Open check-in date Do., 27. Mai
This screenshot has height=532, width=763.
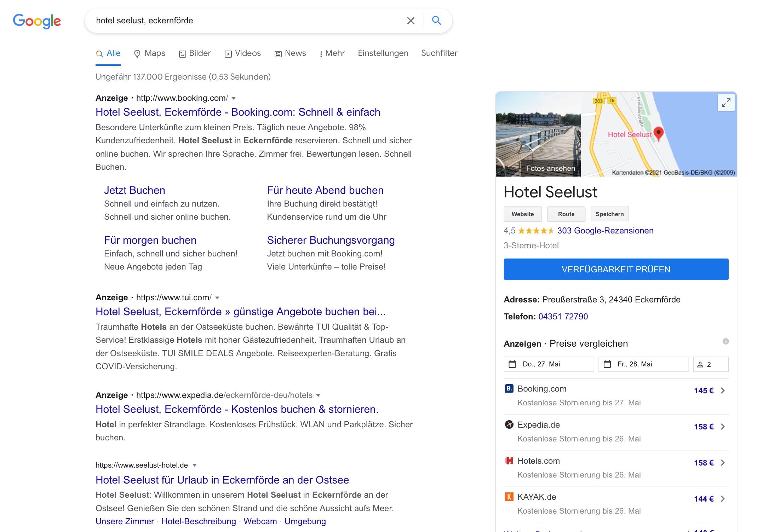coord(549,364)
